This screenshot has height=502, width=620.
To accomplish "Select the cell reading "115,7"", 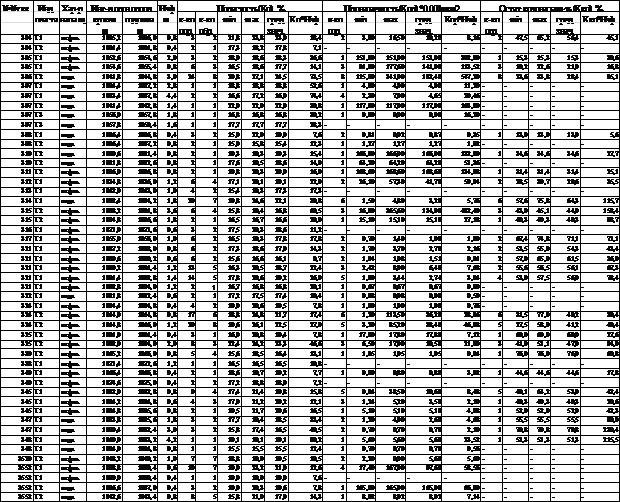I will coord(601,201).
